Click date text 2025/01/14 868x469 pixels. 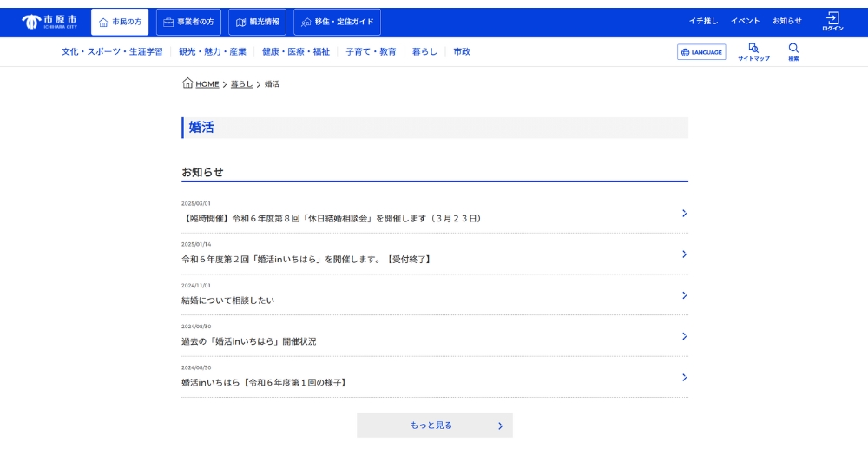[196, 244]
